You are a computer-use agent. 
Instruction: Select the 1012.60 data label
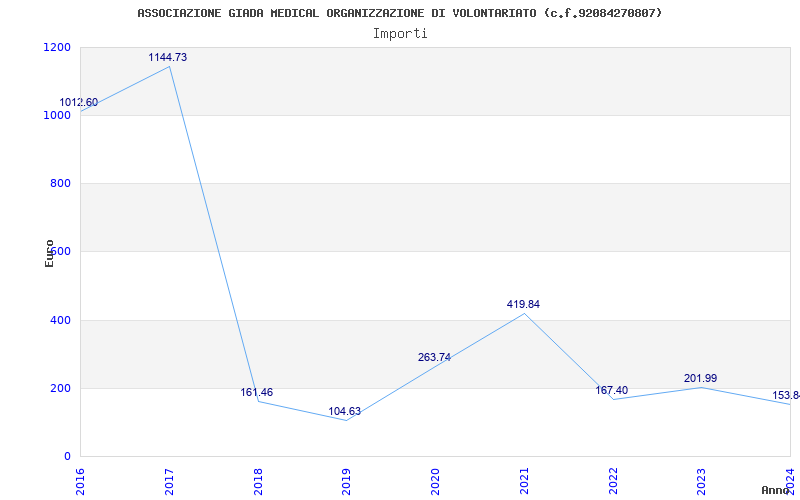[79, 103]
